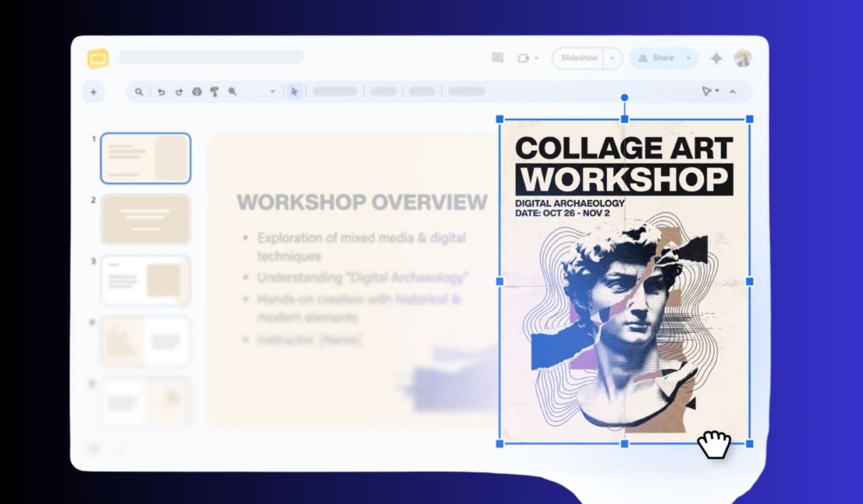The image size is (863, 504).
Task: Click the poster's top-right resize handle
Action: pyautogui.click(x=749, y=119)
